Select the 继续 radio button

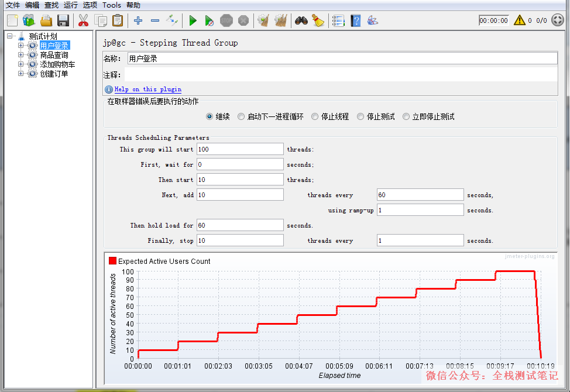[210, 116]
